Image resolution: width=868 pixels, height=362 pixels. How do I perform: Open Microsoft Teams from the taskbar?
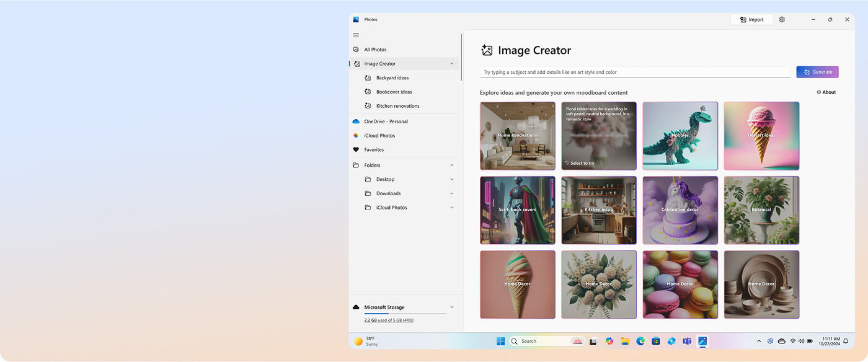[687, 342]
